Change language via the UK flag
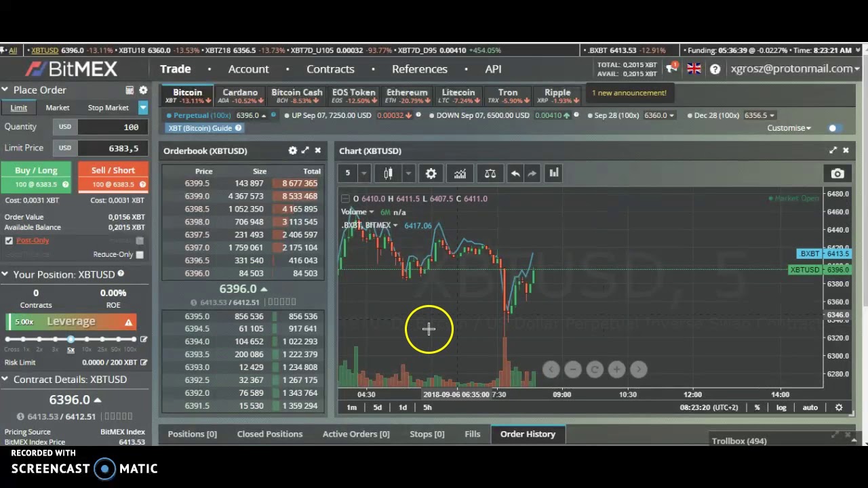This screenshot has height=488, width=868. [694, 68]
